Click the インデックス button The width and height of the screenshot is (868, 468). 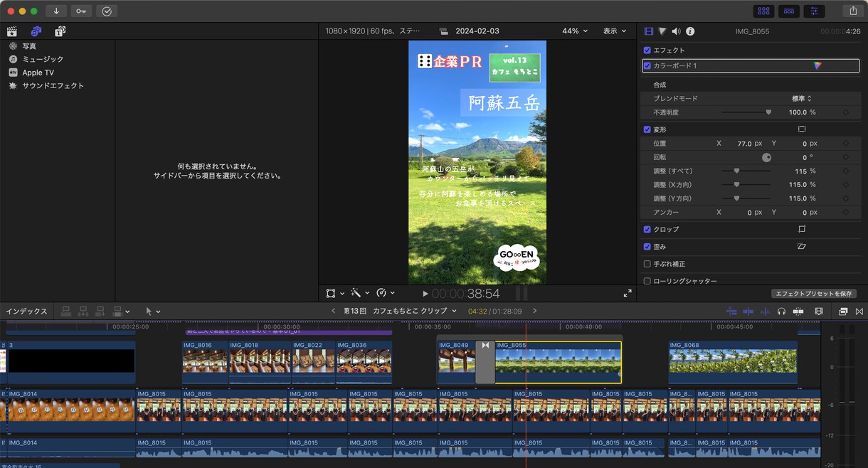click(x=25, y=311)
